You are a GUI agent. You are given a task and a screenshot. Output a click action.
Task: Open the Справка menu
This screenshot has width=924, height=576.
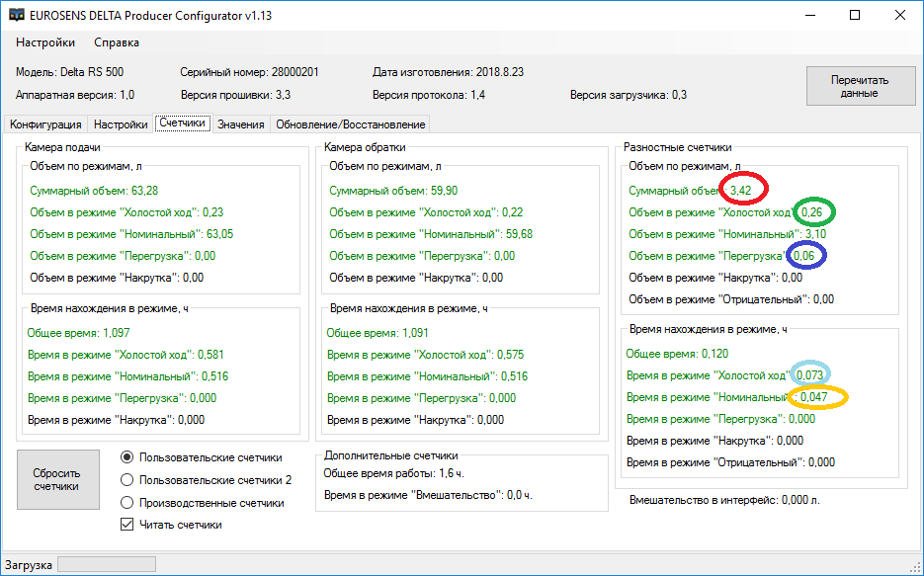tap(117, 42)
